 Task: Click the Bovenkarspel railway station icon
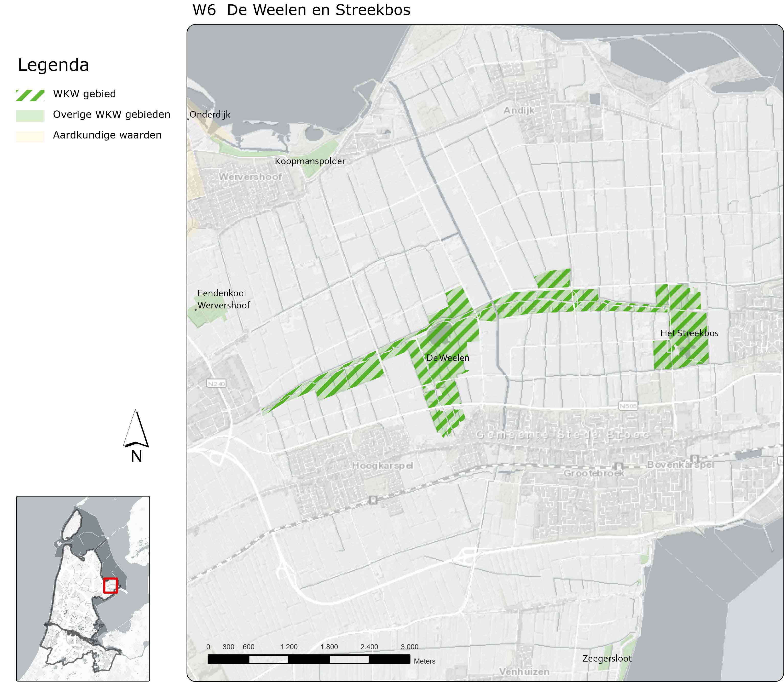pyautogui.click(x=695, y=459)
